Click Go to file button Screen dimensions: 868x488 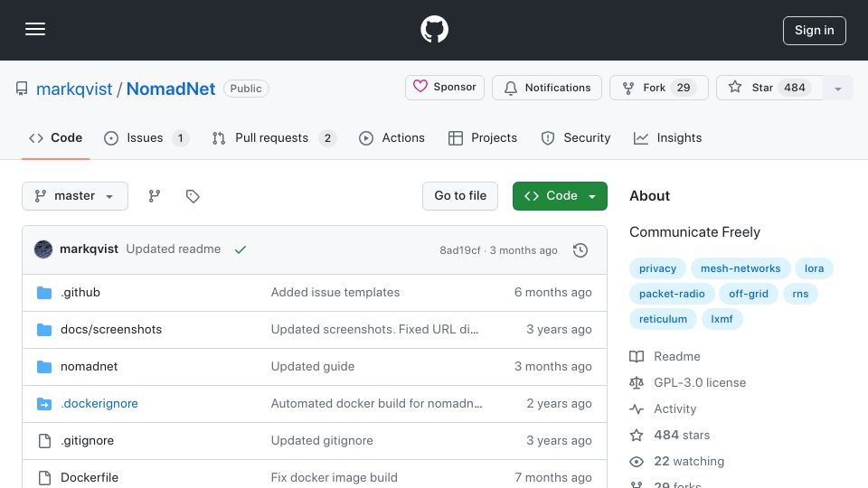click(460, 196)
